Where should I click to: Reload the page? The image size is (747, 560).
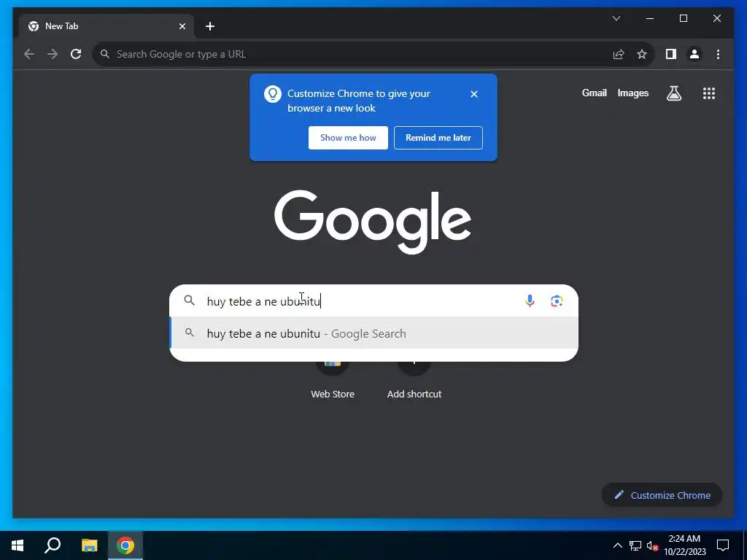tap(76, 54)
